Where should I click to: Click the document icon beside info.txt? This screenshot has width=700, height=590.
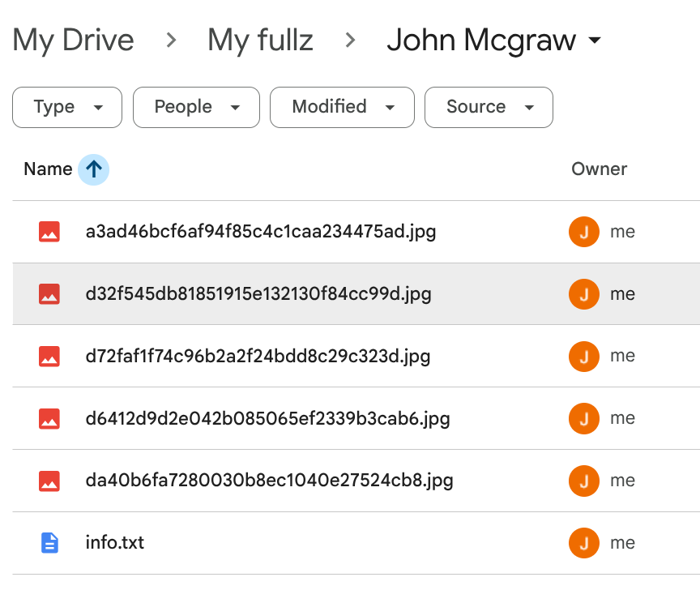click(49, 543)
